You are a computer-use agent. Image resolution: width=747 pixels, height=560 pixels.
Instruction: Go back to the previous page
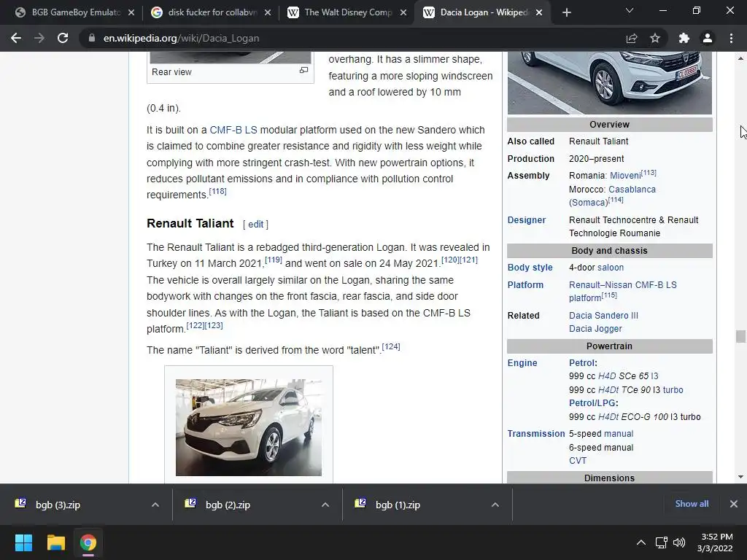(16, 38)
